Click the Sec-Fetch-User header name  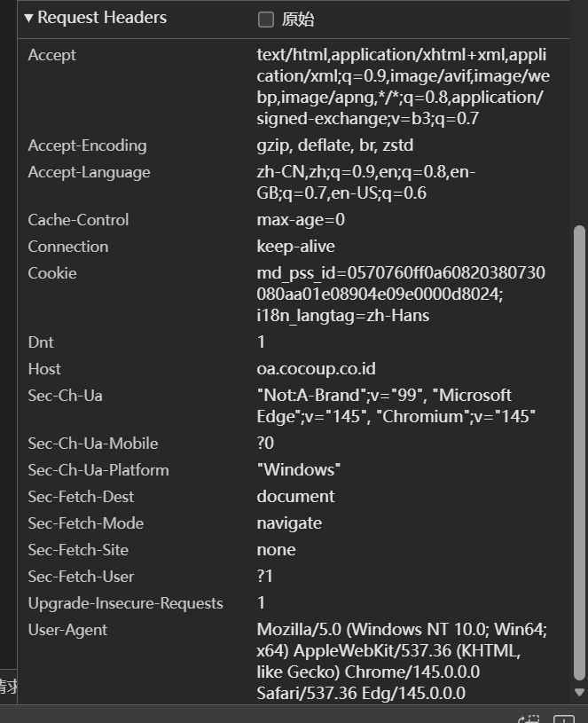click(x=81, y=577)
